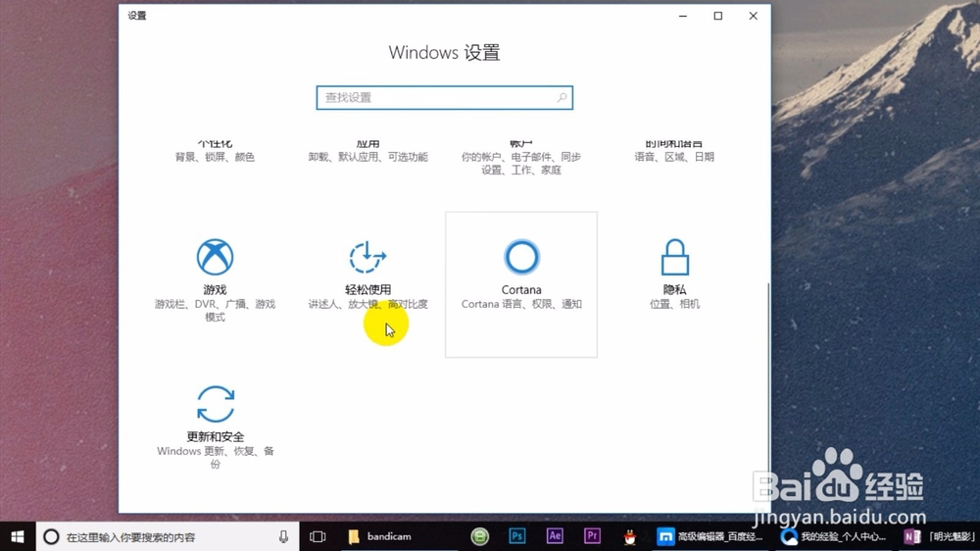
Task: Select the Cortana category label
Action: pyautogui.click(x=521, y=289)
